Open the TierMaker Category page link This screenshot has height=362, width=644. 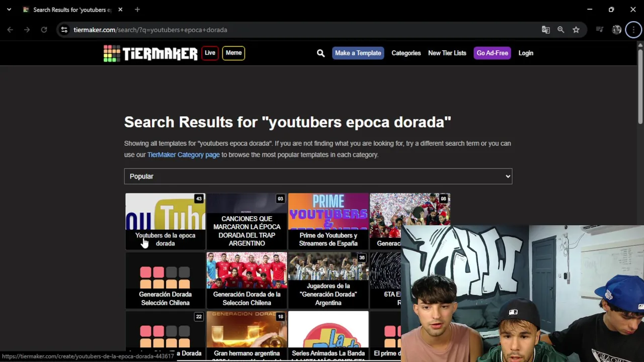[x=183, y=155]
